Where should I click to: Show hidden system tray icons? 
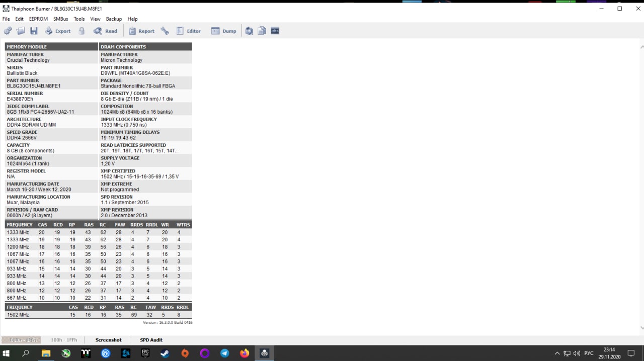pyautogui.click(x=557, y=353)
